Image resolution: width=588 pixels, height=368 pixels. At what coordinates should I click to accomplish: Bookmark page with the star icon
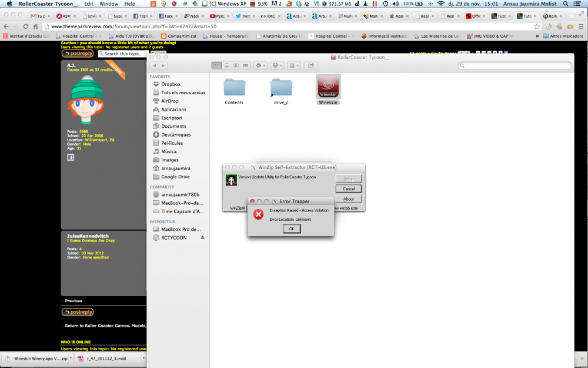tap(537, 26)
